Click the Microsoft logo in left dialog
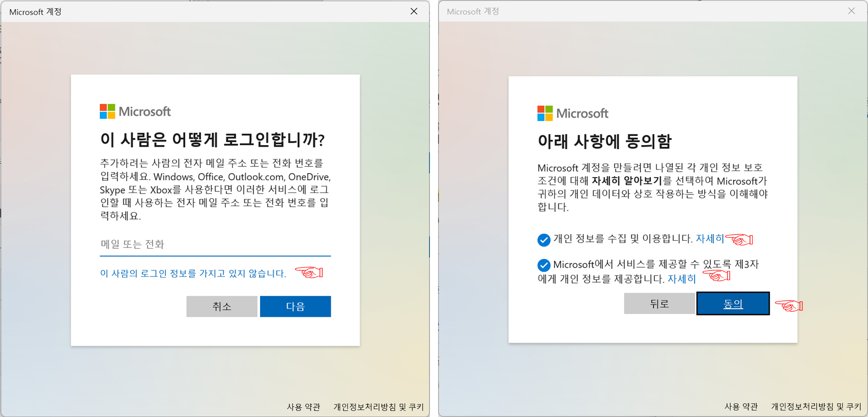The height and width of the screenshot is (417, 868). (x=135, y=112)
